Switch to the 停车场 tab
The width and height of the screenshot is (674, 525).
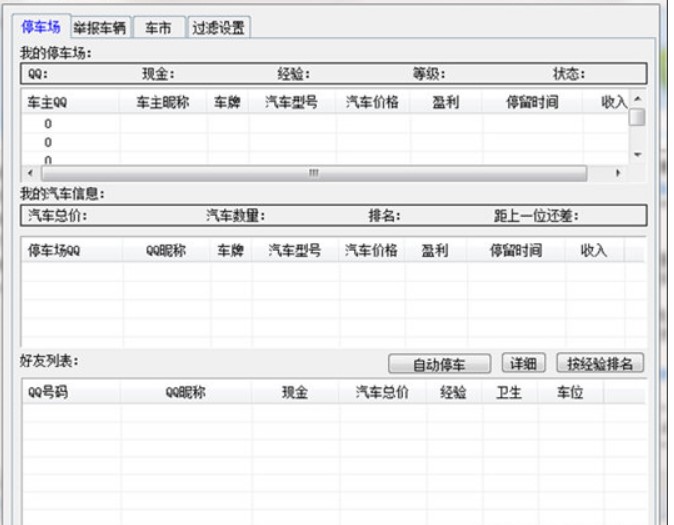[x=41, y=27]
